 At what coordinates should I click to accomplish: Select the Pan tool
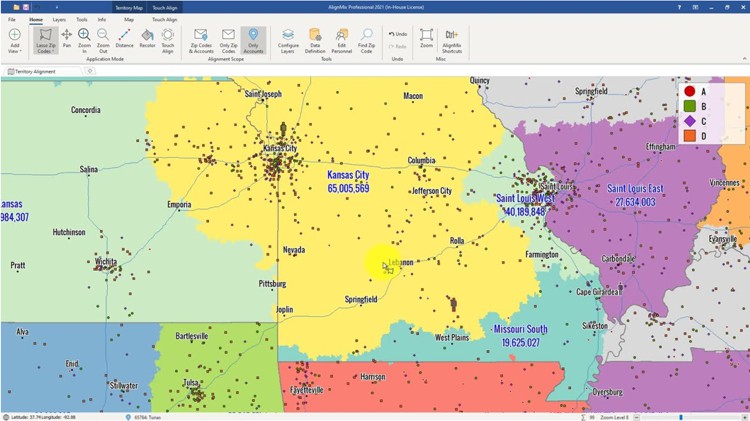(x=66, y=39)
